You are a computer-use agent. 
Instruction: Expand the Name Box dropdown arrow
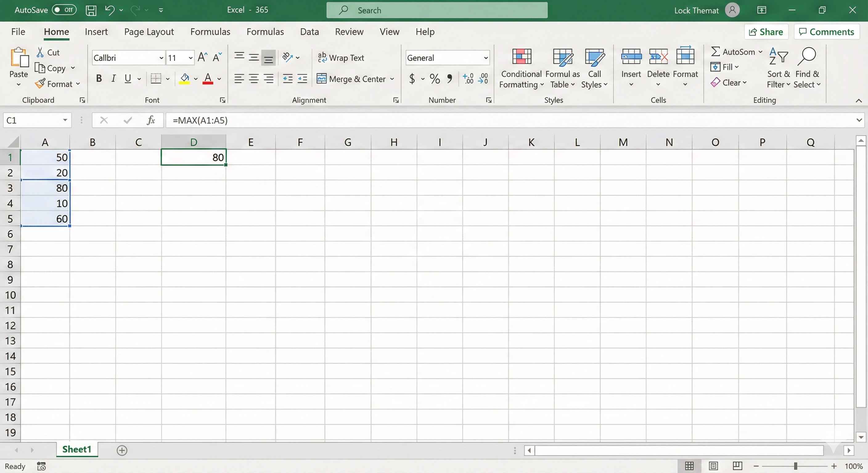(x=65, y=120)
